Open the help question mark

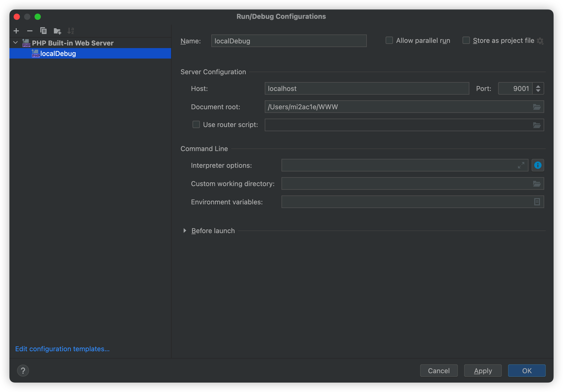[x=23, y=371]
